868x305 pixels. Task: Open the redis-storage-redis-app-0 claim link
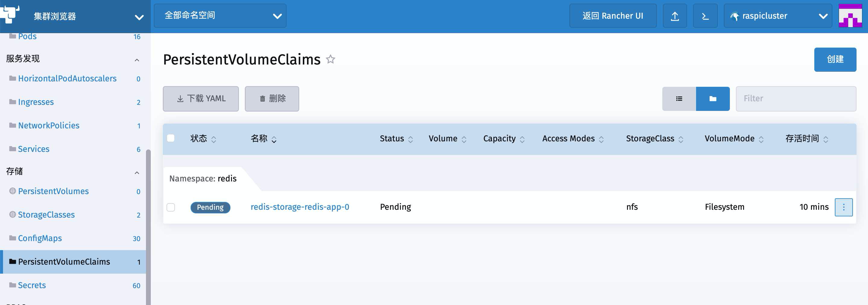pos(299,207)
